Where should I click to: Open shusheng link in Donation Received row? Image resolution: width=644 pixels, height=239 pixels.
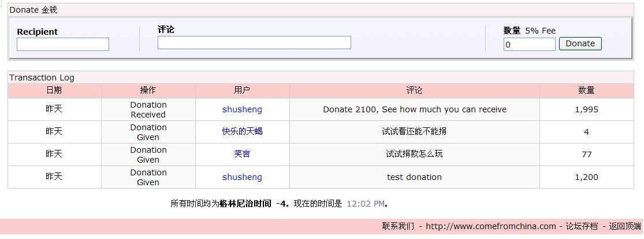pos(242,109)
